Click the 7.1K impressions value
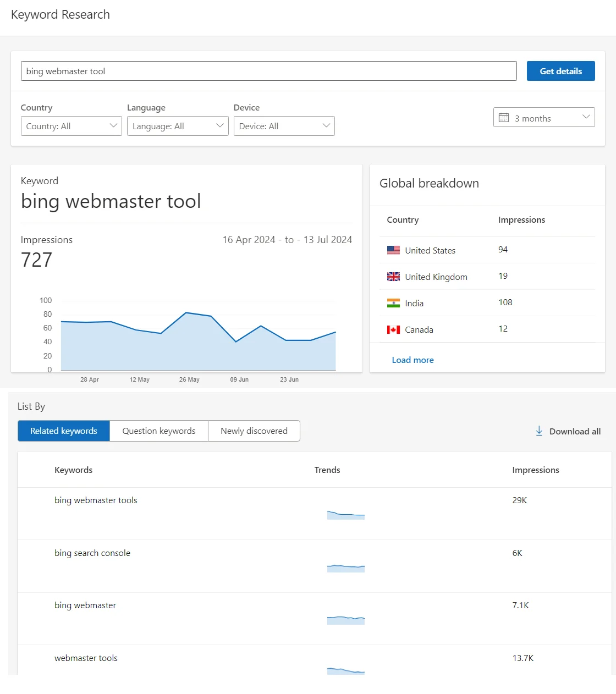The image size is (616, 694). pyautogui.click(x=521, y=605)
